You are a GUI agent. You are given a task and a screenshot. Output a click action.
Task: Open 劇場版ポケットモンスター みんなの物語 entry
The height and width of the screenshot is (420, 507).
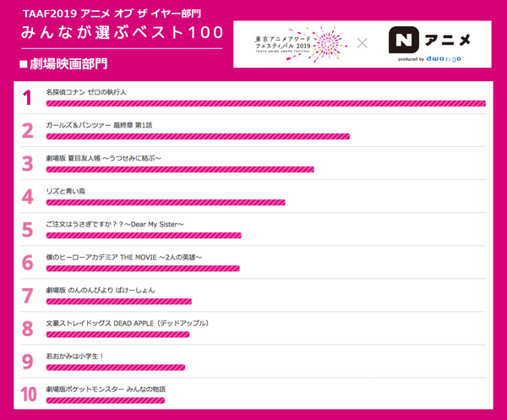point(105,389)
